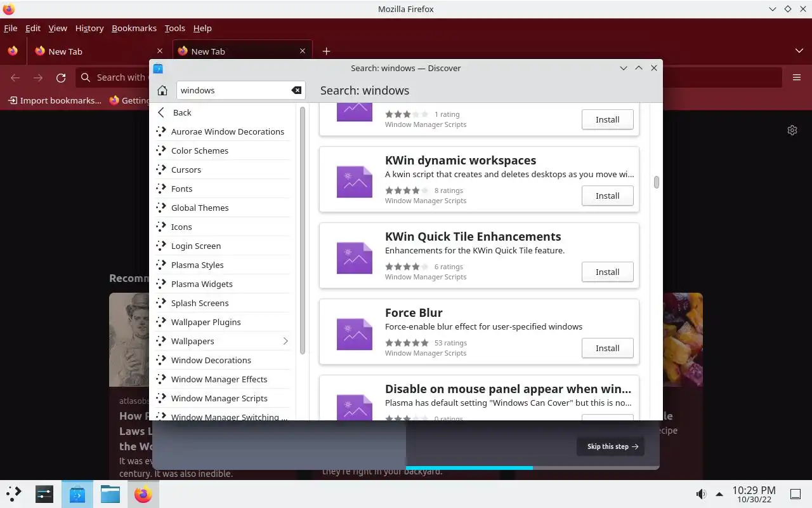812x508 pixels.
Task: Open the Global Themes category
Action: click(223, 208)
